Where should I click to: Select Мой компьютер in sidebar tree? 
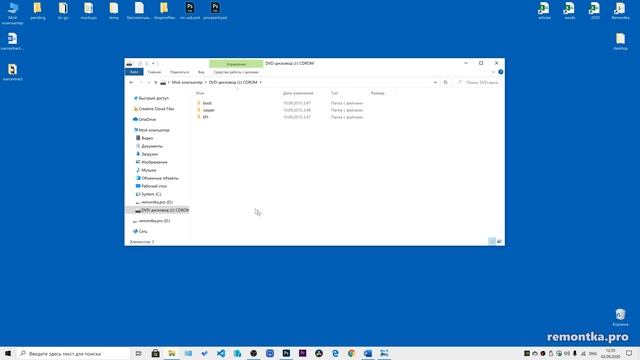(x=151, y=130)
